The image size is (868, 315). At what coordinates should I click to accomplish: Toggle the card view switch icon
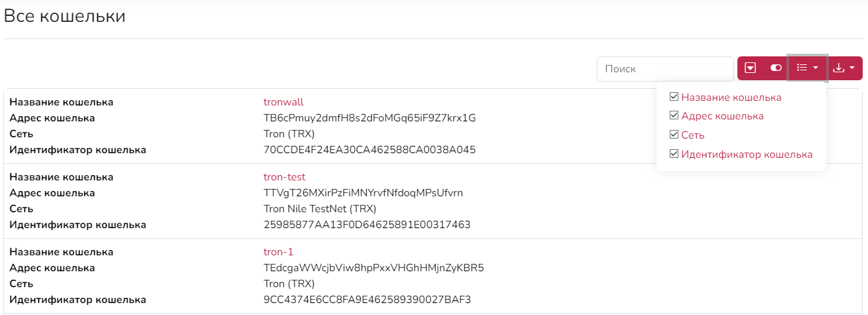pos(776,68)
